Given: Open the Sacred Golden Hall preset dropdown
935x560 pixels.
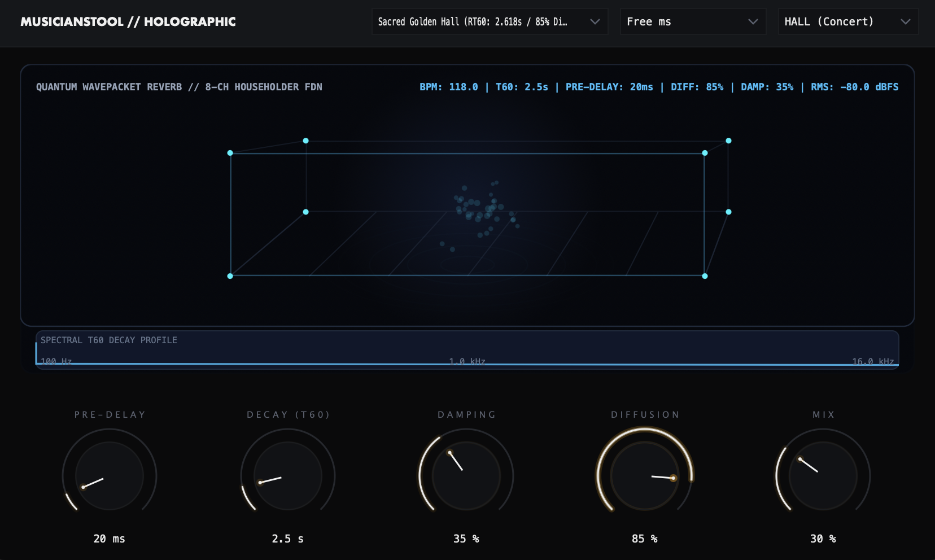Looking at the screenshot, I should click(490, 21).
